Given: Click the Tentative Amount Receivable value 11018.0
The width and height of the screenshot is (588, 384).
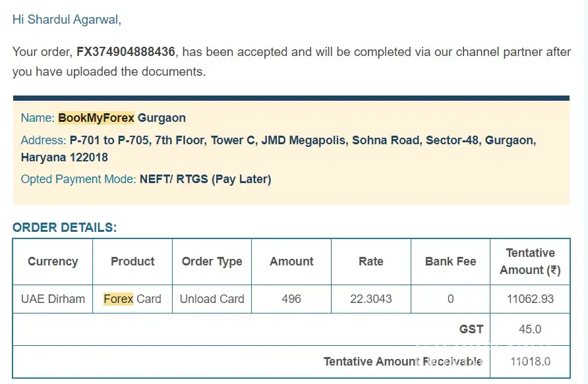Looking at the screenshot, I should (x=530, y=362).
